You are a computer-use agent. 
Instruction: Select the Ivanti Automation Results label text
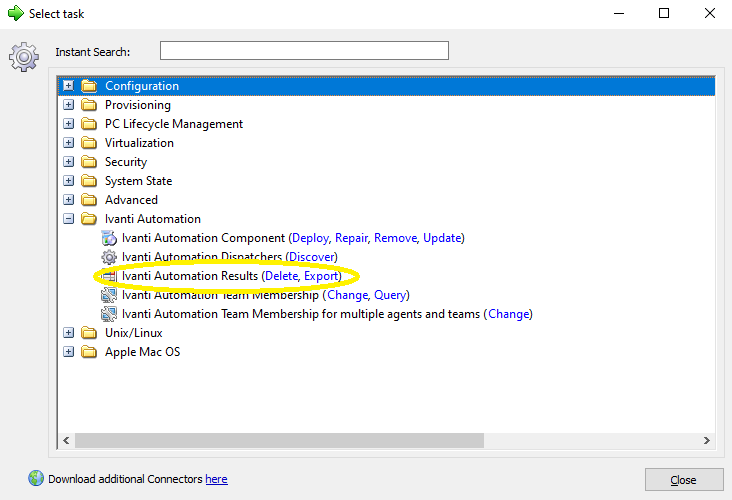(190, 276)
